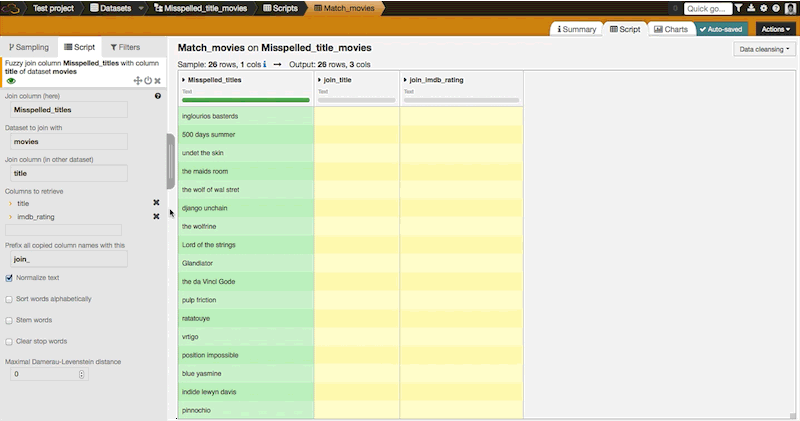Click the download icon in top bar
The width and height of the screenshot is (800, 421).
751,8
